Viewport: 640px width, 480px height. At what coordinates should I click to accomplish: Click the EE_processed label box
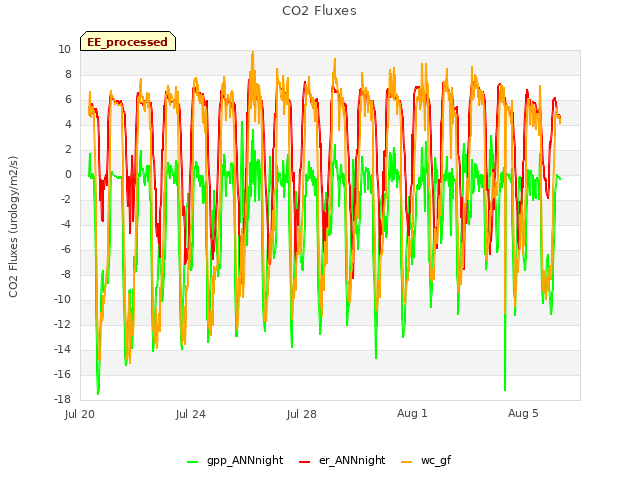(128, 41)
